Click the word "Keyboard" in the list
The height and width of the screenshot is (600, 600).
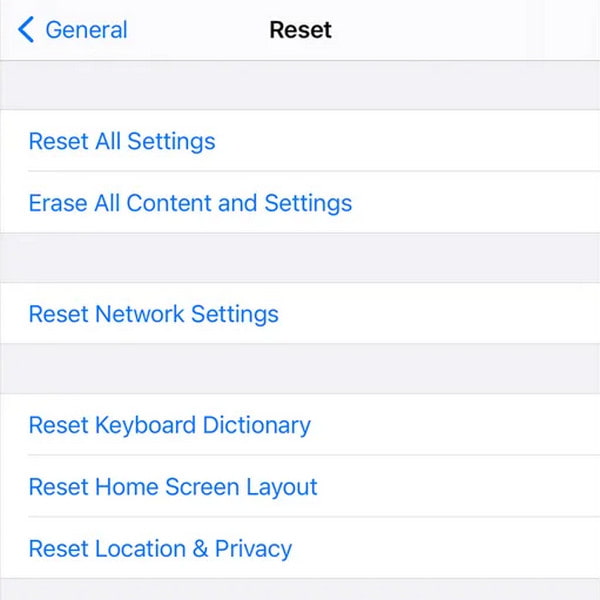(145, 425)
